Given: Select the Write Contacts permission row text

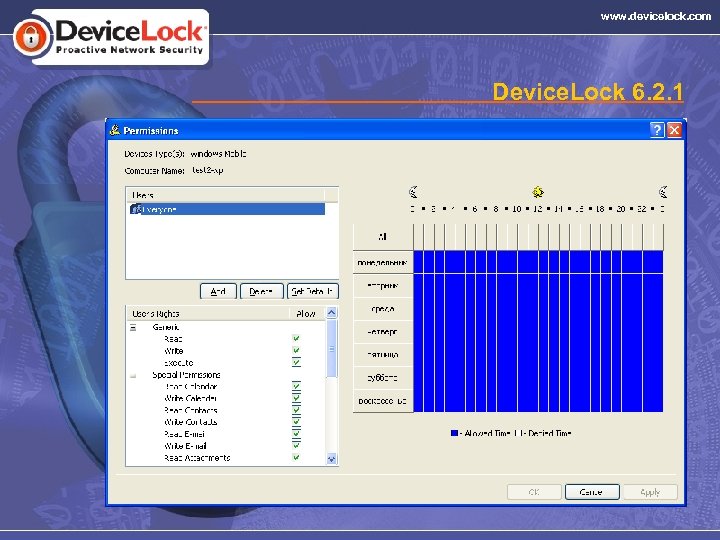Looking at the screenshot, I should [191, 422].
